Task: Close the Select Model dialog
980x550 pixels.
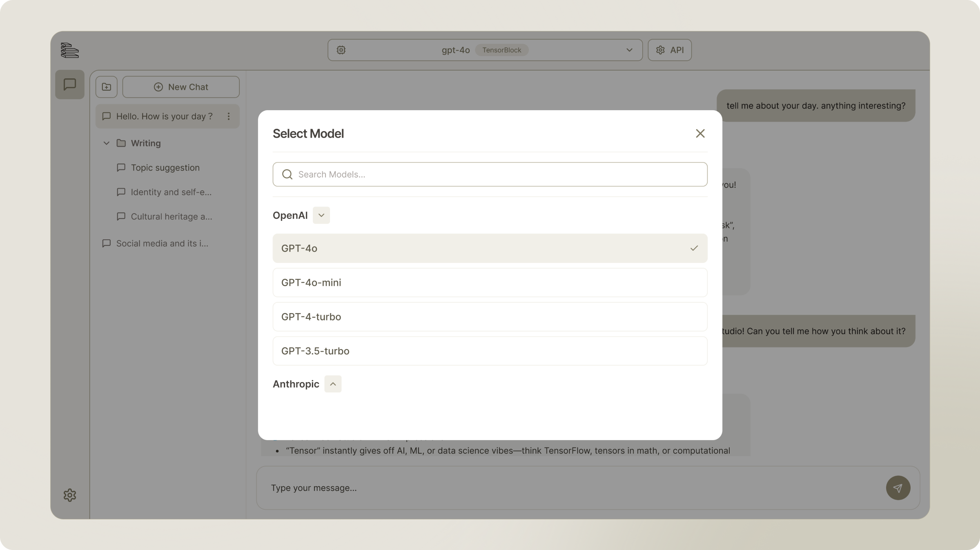Action: pyautogui.click(x=700, y=134)
